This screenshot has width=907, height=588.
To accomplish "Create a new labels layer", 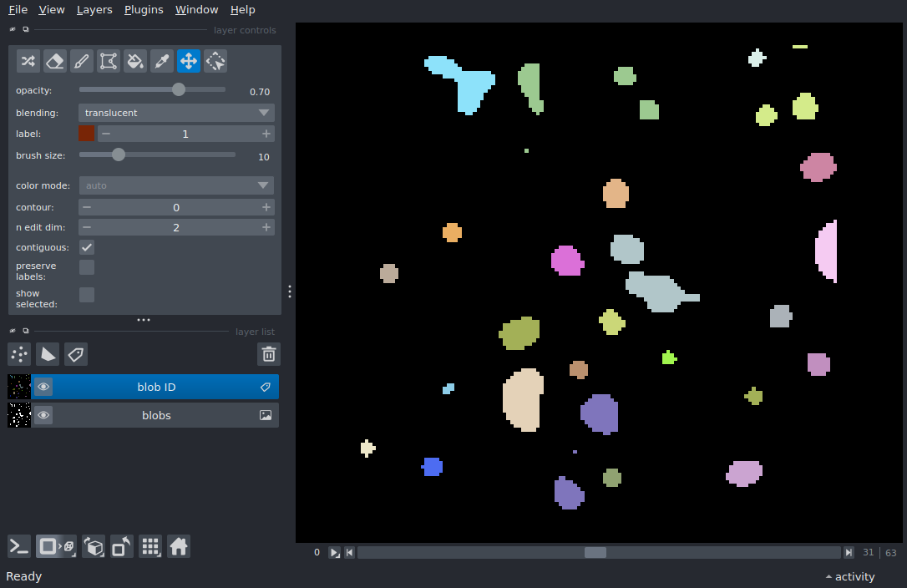I will click(76, 354).
